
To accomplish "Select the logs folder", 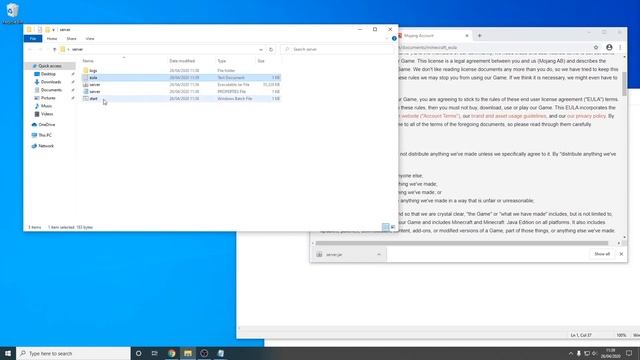I will click(x=181, y=71).
